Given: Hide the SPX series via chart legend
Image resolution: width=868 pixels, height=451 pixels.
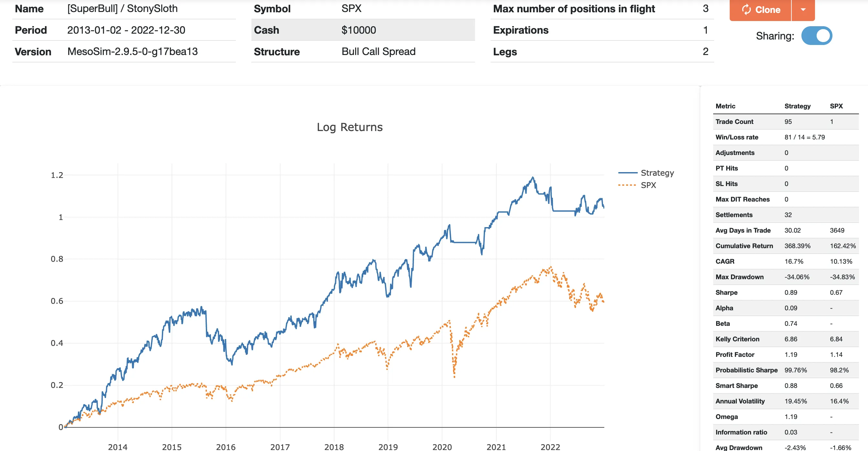Looking at the screenshot, I should click(648, 185).
